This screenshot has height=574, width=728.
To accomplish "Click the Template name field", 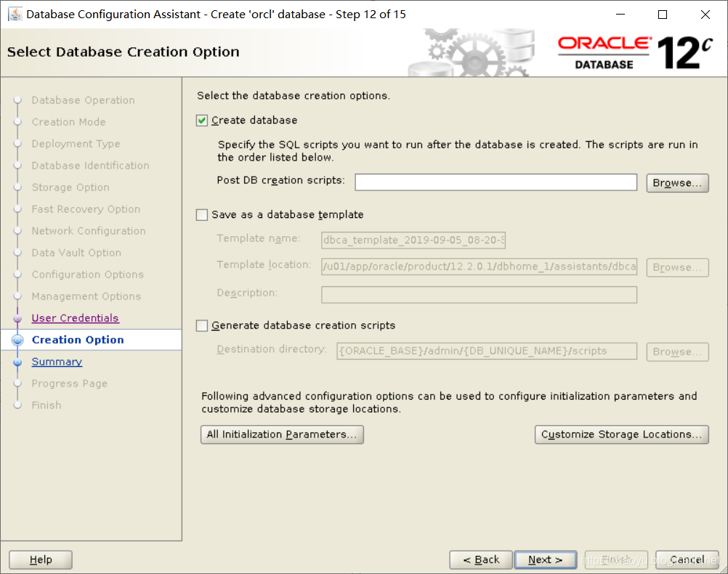I will pos(413,240).
